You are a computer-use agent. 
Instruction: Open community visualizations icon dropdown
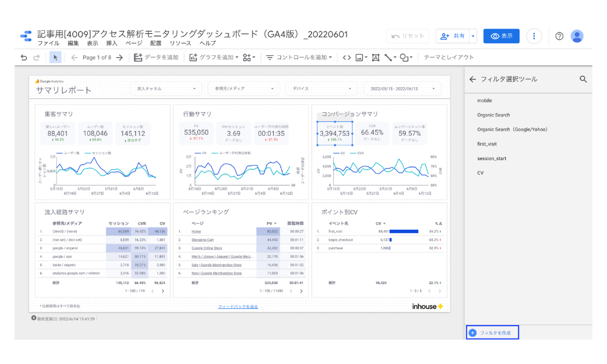pyautogui.click(x=249, y=57)
